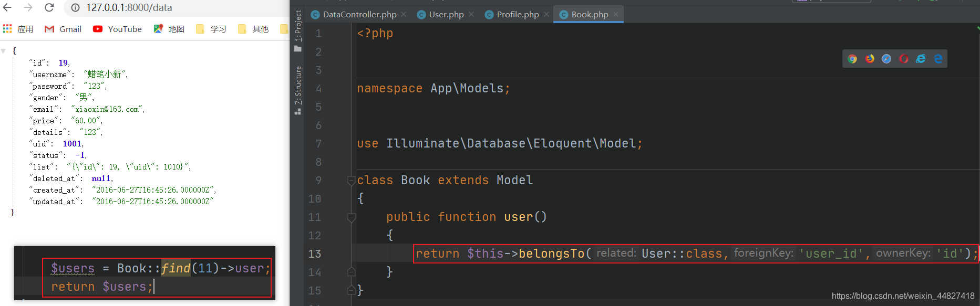The image size is (980, 306).
Task: Click the "id": 19 JSON line
Action: pos(49,63)
